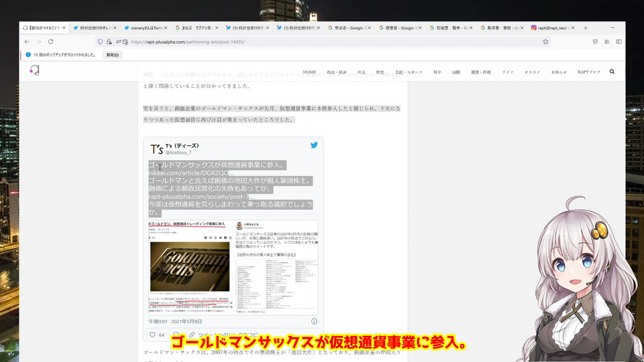Open ライフ navigation item
The width and height of the screenshot is (644, 362).
(x=508, y=72)
